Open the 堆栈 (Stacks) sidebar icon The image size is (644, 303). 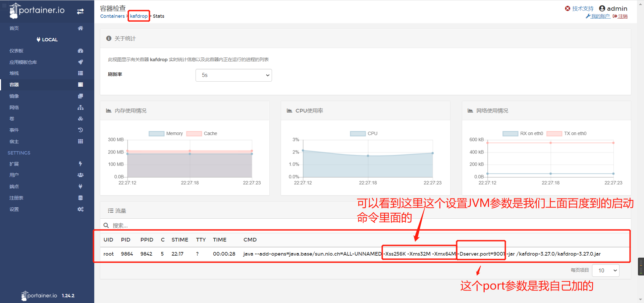pyautogui.click(x=80, y=73)
